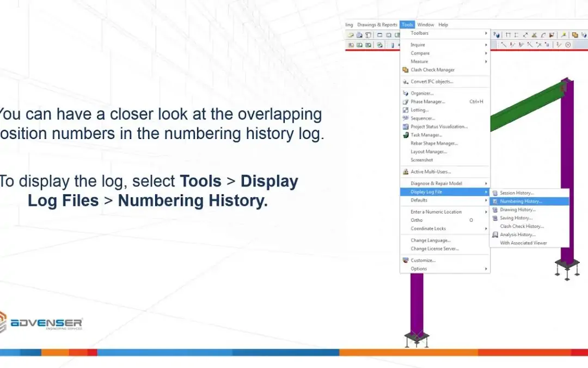Open the Window menu
This screenshot has height=368, width=588.
(425, 25)
